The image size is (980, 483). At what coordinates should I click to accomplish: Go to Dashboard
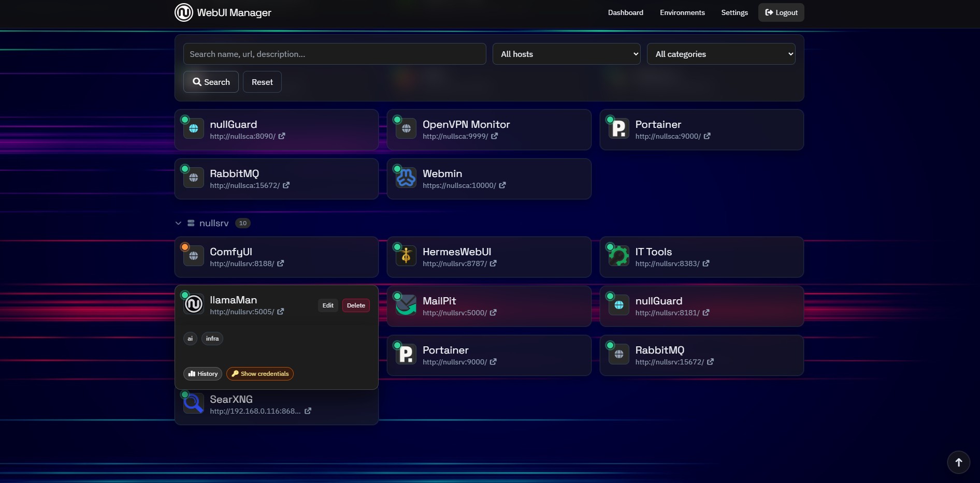(626, 12)
